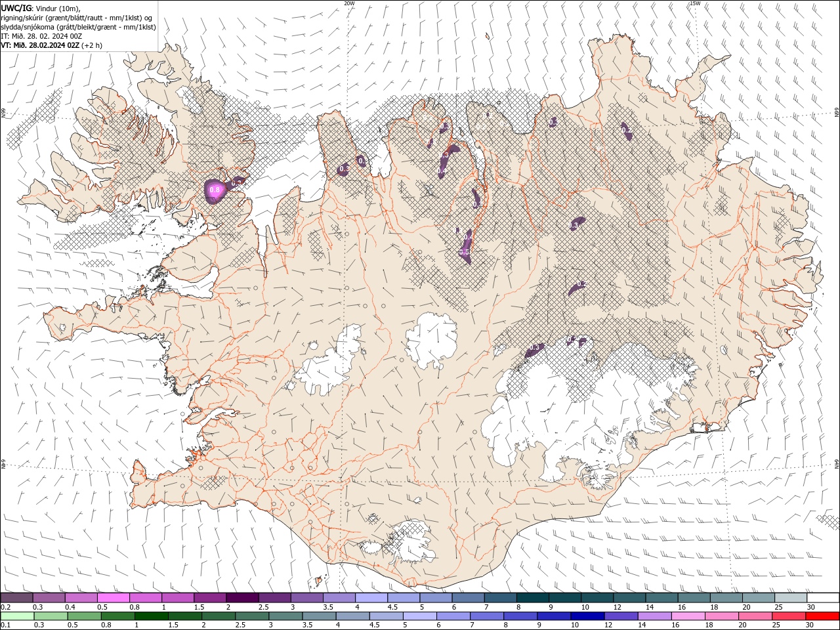
Task: Click the dark teal 8 swatch in upper legend
Action: pyautogui.click(x=533, y=598)
